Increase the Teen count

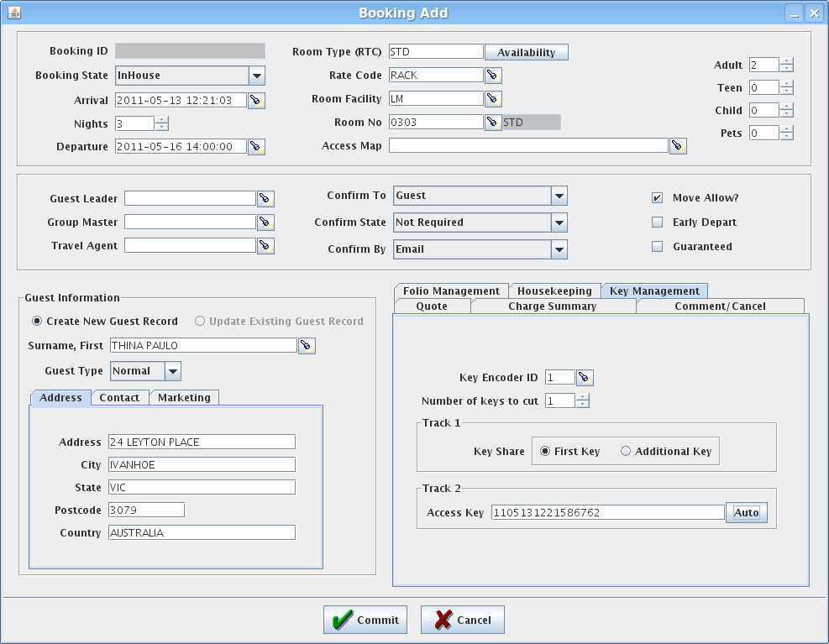pos(787,84)
